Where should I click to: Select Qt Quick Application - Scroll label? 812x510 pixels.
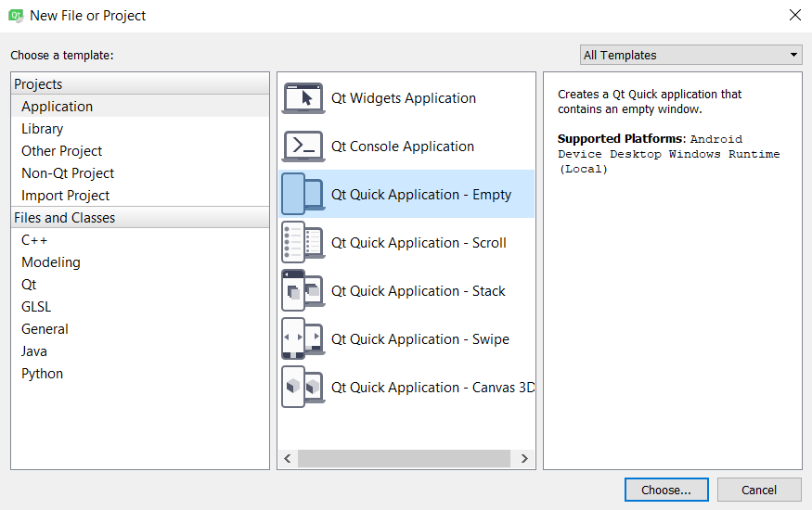(419, 243)
